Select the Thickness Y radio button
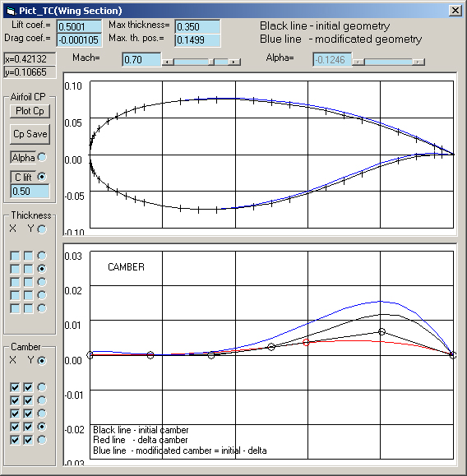The height and width of the screenshot is (476, 467). coord(42,229)
